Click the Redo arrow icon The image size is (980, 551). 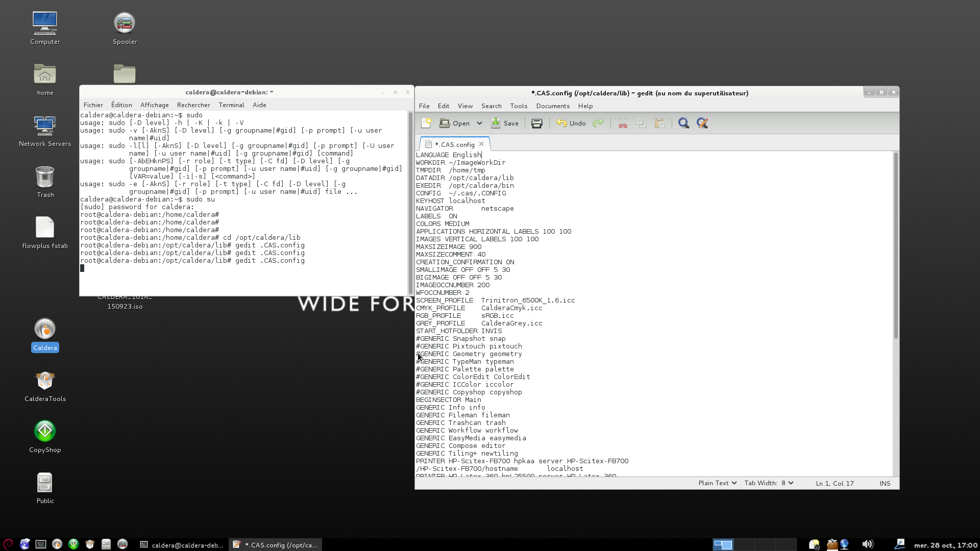[x=598, y=123]
